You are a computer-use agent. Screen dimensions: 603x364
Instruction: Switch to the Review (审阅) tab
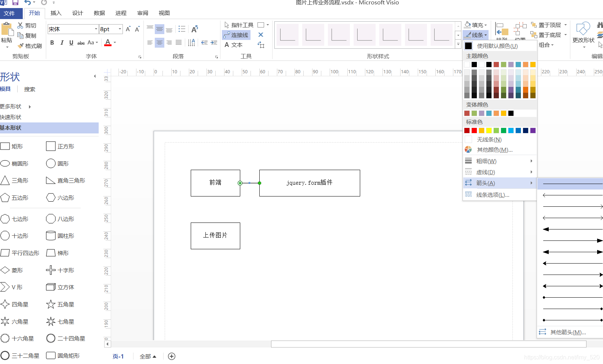point(143,13)
